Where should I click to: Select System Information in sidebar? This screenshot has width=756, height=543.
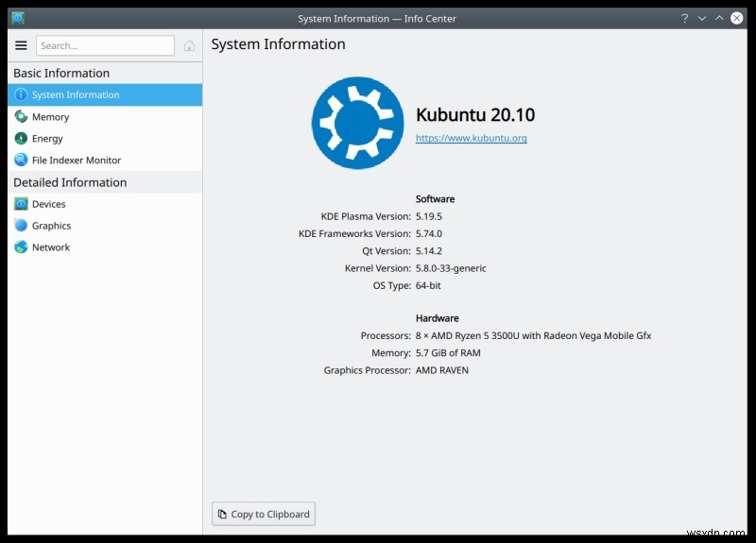coord(105,94)
